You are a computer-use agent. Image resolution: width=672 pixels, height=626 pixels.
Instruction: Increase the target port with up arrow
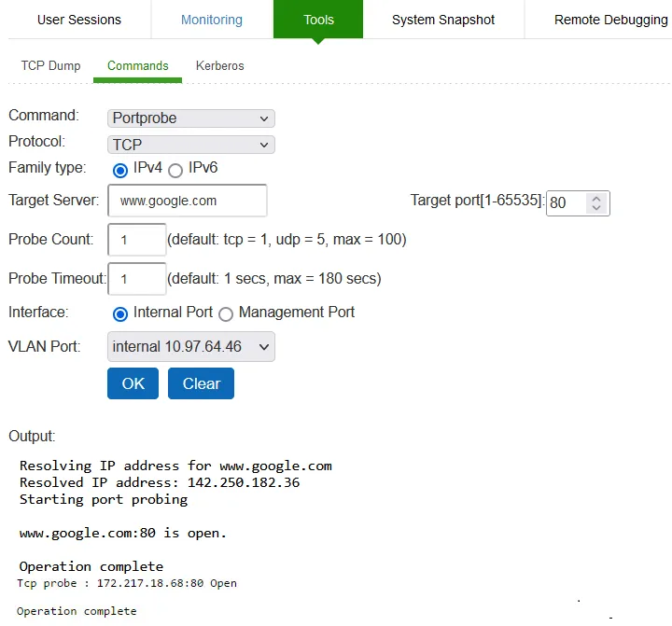[x=596, y=199]
